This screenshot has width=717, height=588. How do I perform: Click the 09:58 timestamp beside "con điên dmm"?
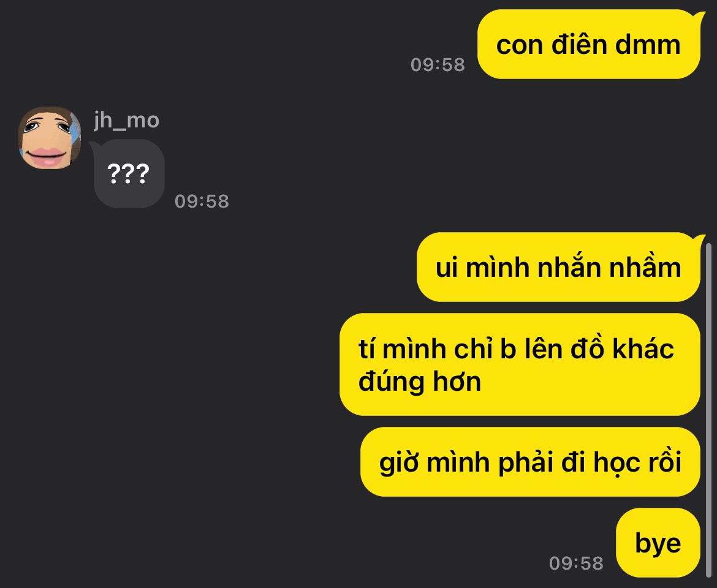pos(438,64)
